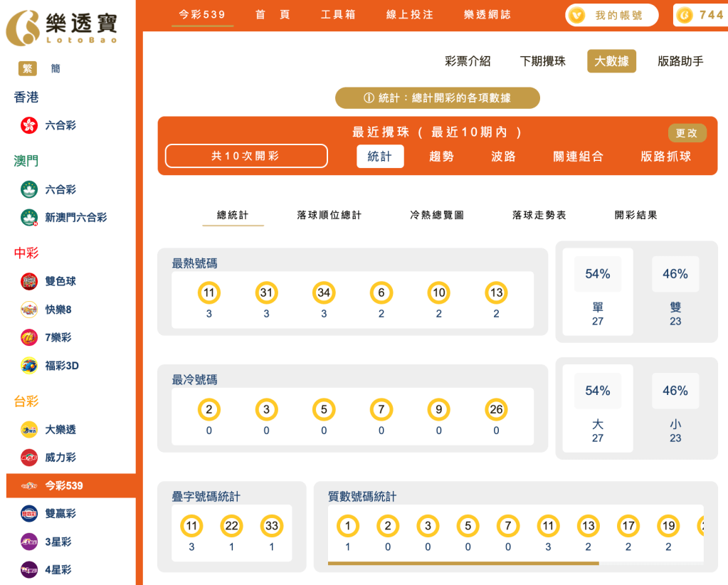Click 疊字 number ball 33

pos(272,526)
